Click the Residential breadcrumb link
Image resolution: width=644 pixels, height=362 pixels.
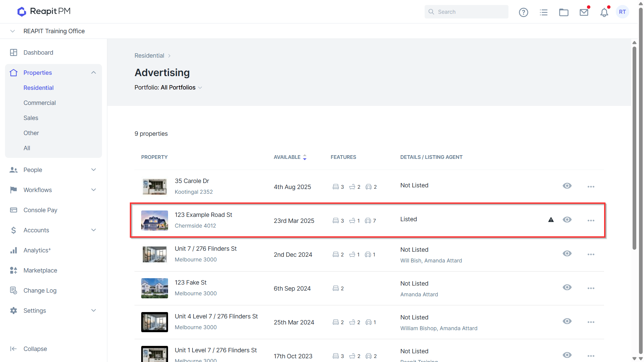(x=149, y=56)
